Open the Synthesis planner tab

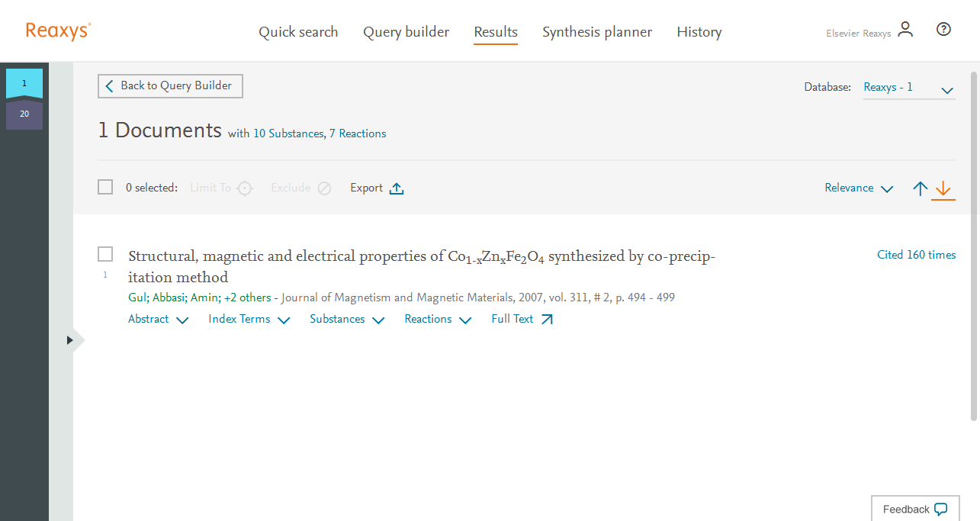(x=597, y=32)
